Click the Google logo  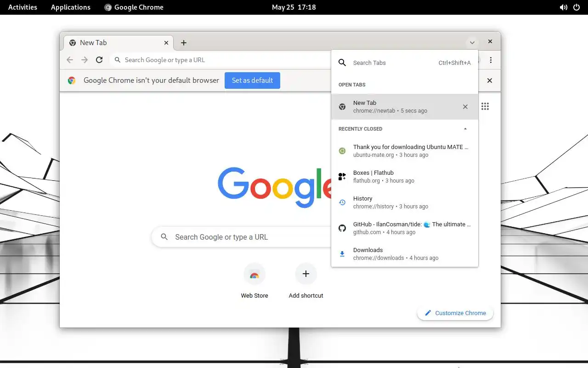[x=275, y=187]
